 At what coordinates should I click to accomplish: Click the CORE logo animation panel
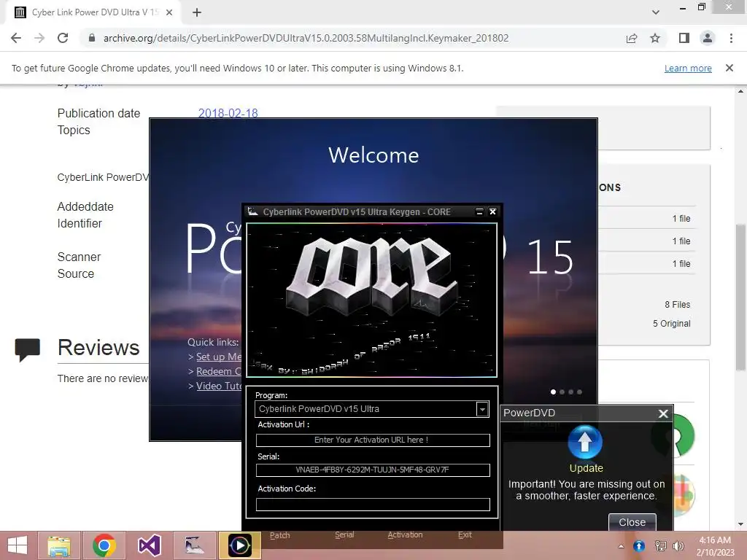[x=371, y=300]
